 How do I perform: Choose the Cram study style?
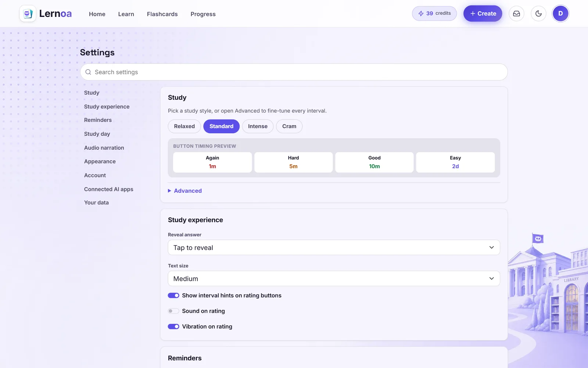289,126
